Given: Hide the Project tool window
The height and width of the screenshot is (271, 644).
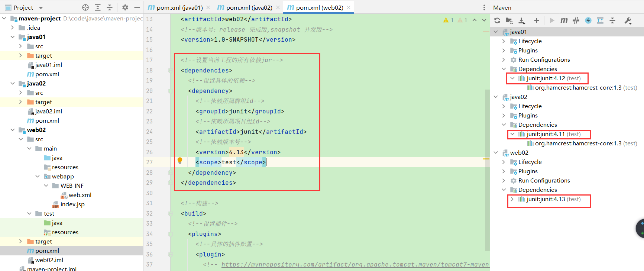Looking at the screenshot, I should coord(137,7).
